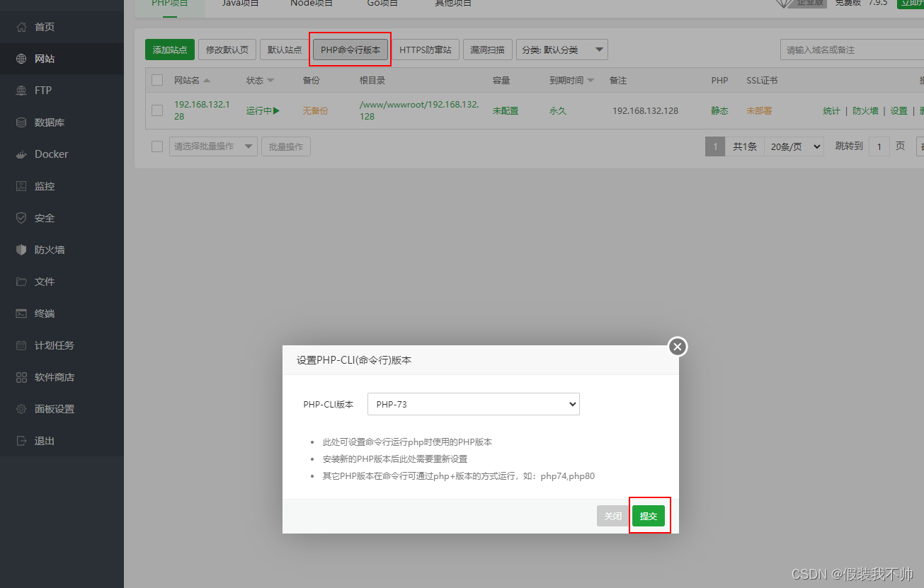Open the 请选择批量操作 dropdown
Image resolution: width=924 pixels, height=588 pixels.
pos(213,146)
